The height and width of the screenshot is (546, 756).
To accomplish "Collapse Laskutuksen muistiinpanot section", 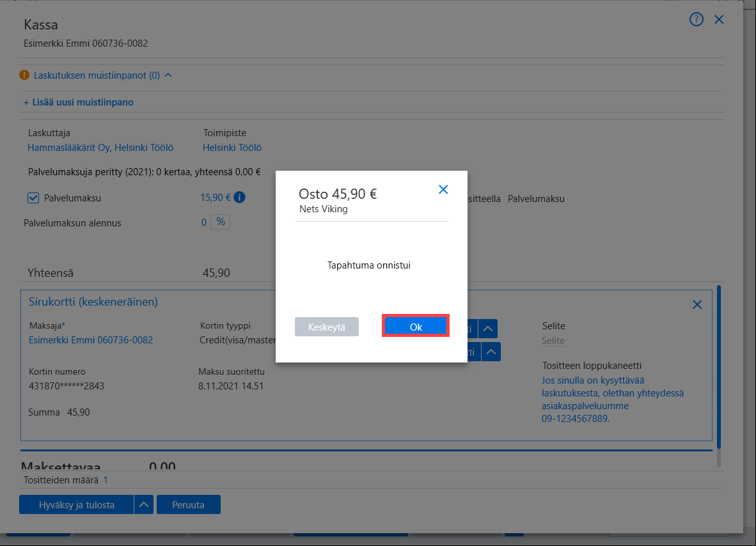I will pyautogui.click(x=168, y=75).
